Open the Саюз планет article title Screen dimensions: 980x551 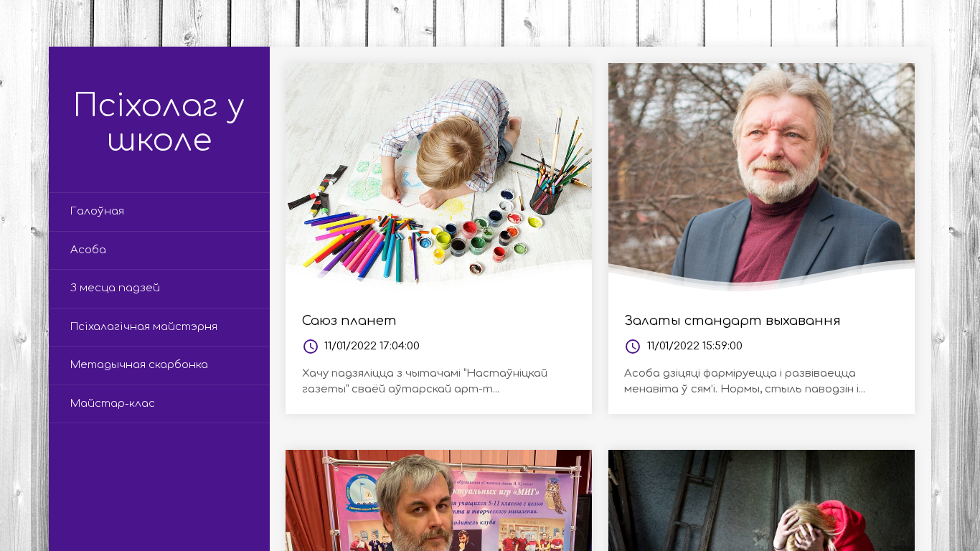[349, 321]
